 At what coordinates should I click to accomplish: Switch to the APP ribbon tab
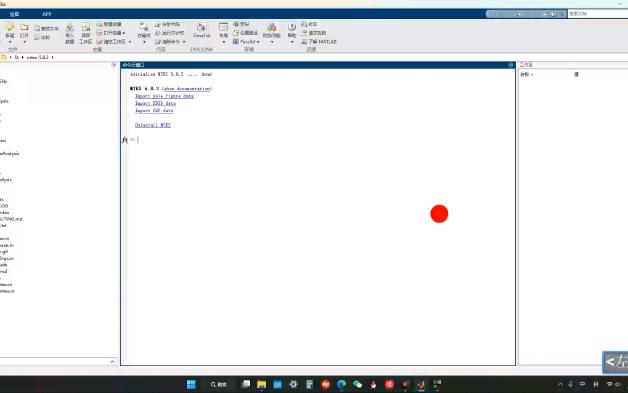tap(46, 14)
